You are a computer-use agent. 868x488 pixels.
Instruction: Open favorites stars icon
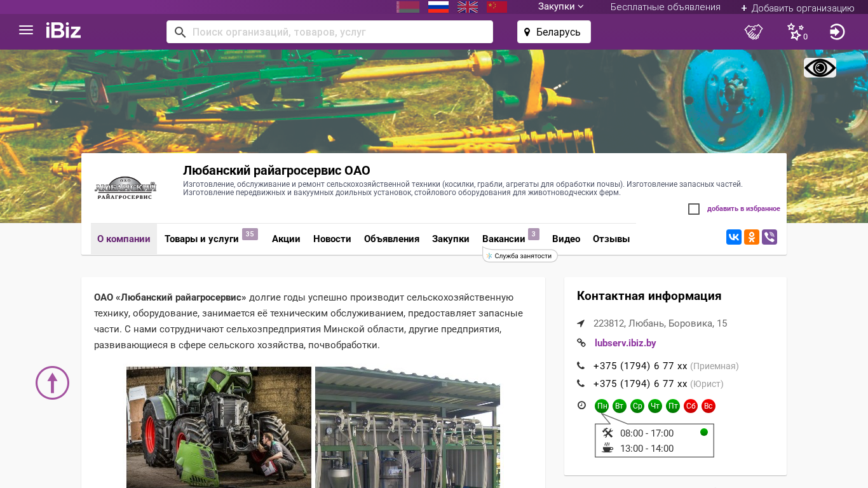pyautogui.click(x=796, y=32)
